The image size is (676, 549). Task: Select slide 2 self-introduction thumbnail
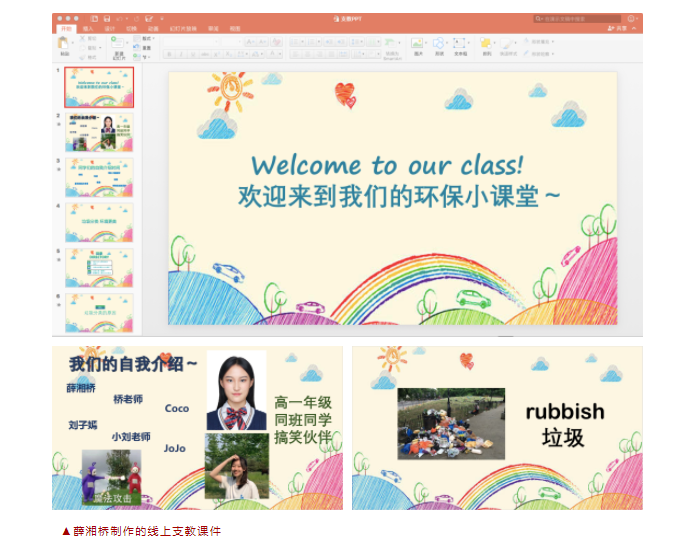click(99, 132)
